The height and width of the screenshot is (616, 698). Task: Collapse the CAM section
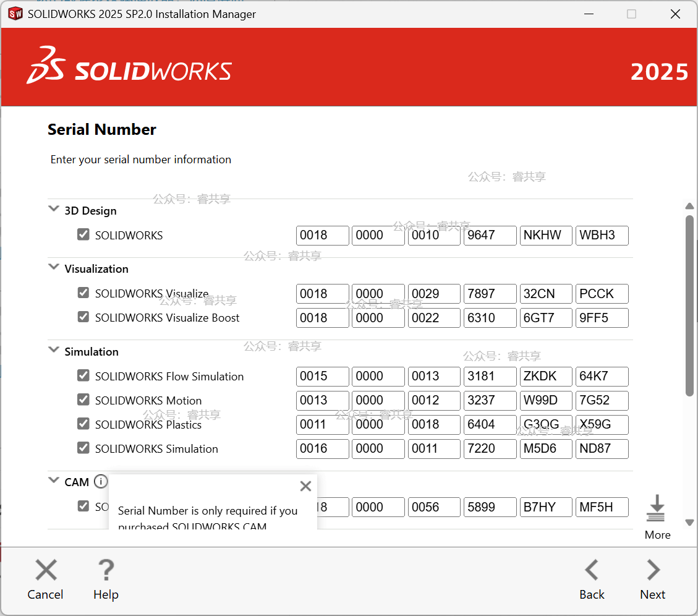(x=53, y=480)
